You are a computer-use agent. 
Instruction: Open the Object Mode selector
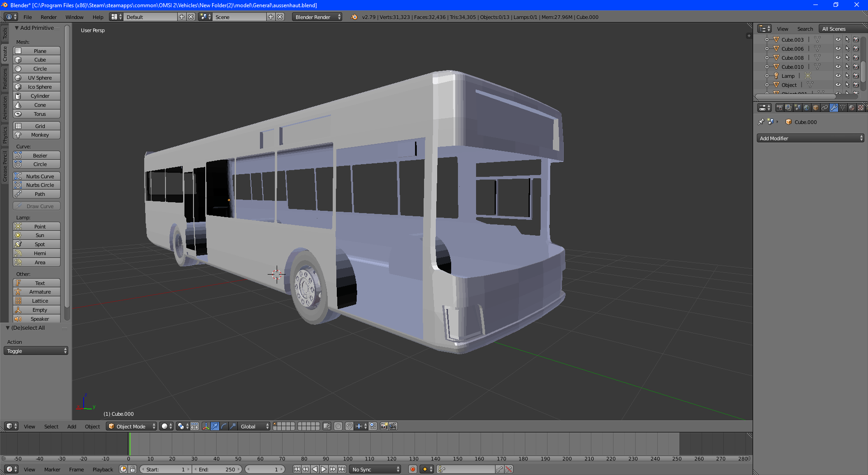click(131, 426)
